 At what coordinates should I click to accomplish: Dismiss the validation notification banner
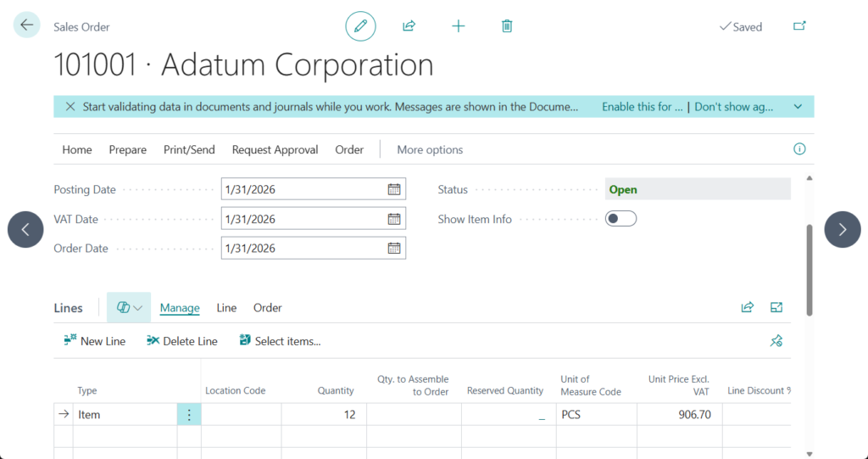pyautogui.click(x=70, y=107)
